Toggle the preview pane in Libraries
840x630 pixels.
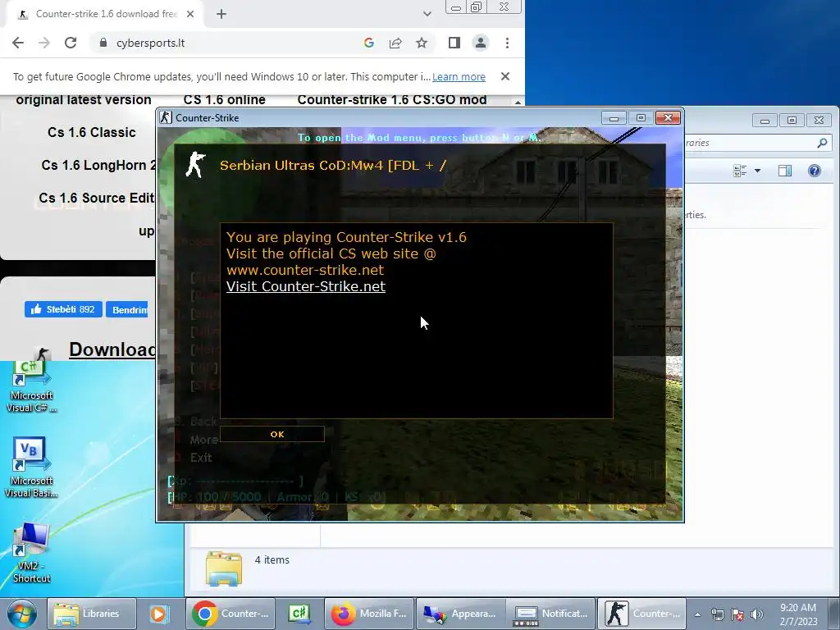[785, 171]
